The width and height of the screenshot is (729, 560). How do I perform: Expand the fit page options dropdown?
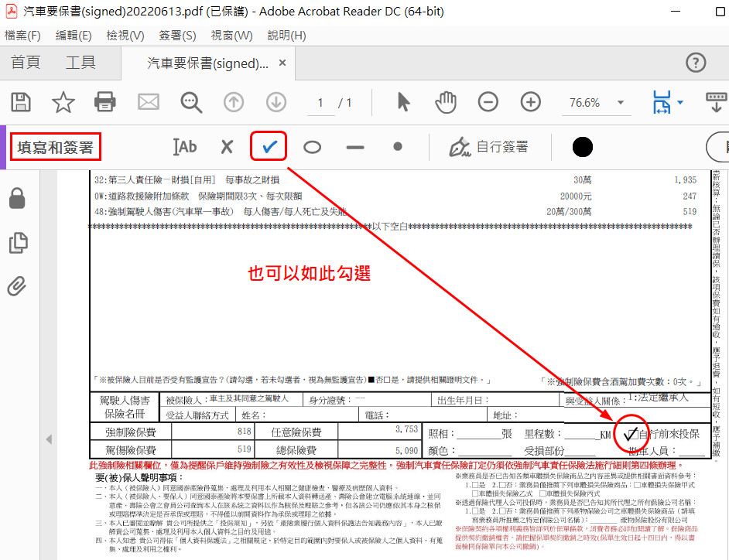[x=680, y=103]
